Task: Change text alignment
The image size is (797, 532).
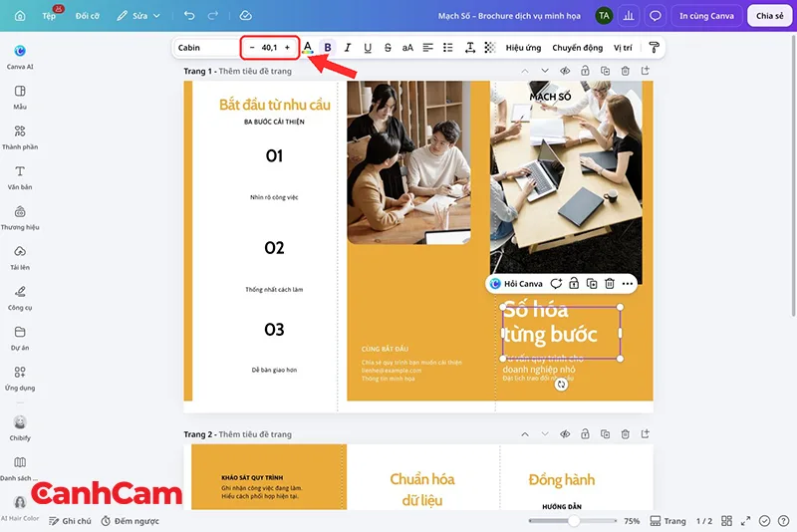Action: tap(428, 48)
